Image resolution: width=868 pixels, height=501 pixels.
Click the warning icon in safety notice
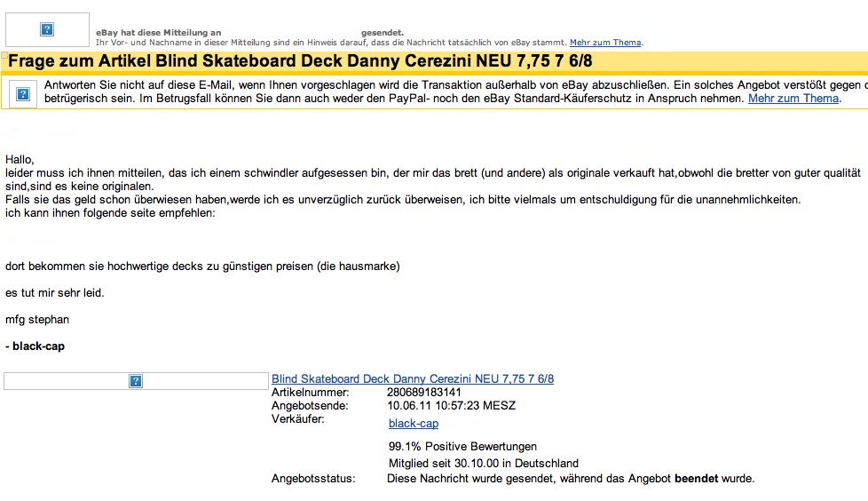tap(22, 92)
